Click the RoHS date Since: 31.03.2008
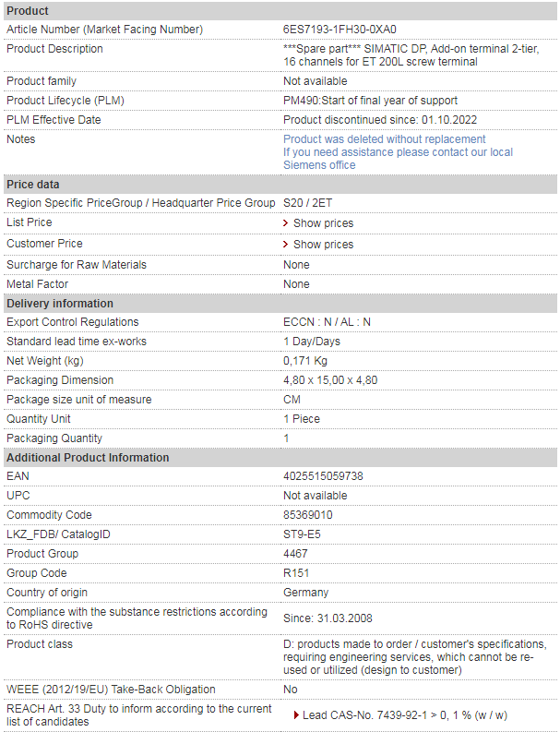 pos(328,618)
